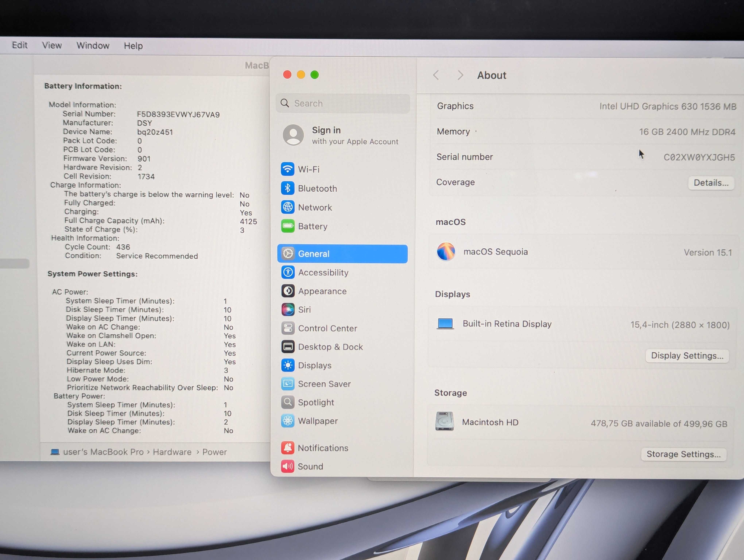Image resolution: width=744 pixels, height=560 pixels.
Task: Open Wi-Fi settings icon in sidebar
Action: (288, 169)
